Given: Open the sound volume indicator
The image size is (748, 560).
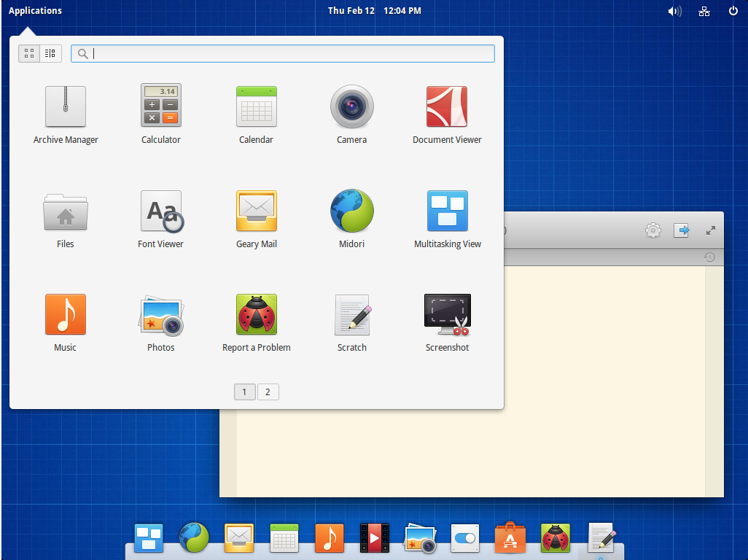Looking at the screenshot, I should pyautogui.click(x=674, y=11).
